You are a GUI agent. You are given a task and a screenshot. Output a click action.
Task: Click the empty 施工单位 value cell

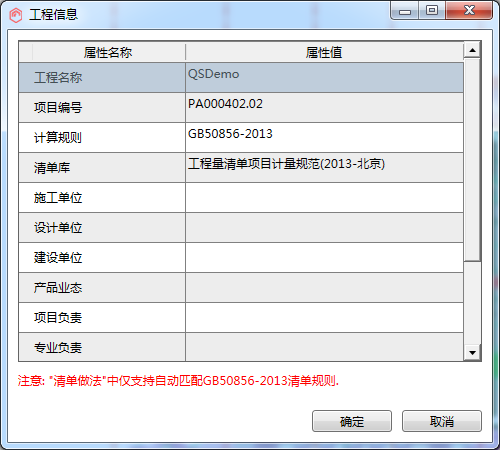[324, 197]
